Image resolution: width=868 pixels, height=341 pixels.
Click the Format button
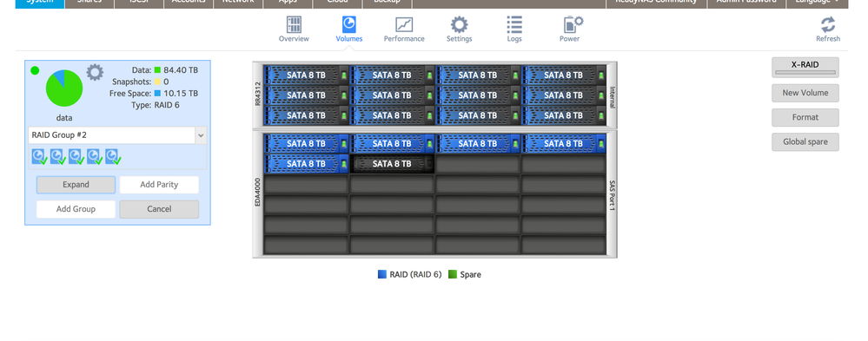click(x=805, y=117)
